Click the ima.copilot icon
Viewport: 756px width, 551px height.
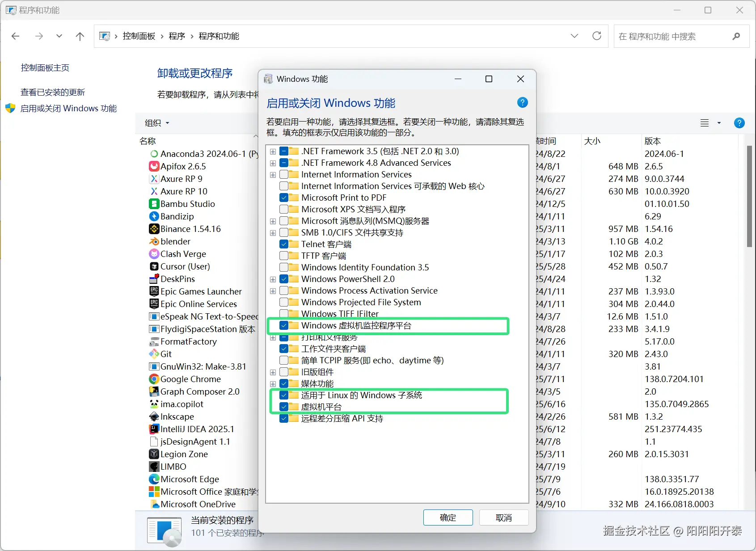(x=154, y=404)
